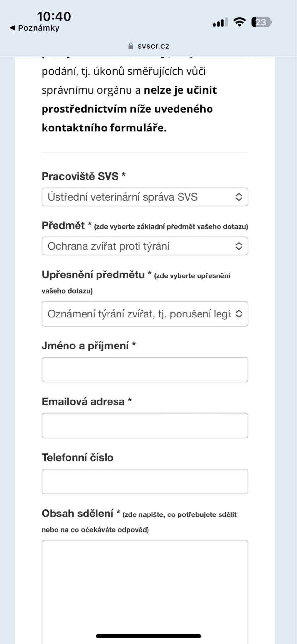Click into the Emailová adresa field
The image size is (297, 644).
click(145, 425)
